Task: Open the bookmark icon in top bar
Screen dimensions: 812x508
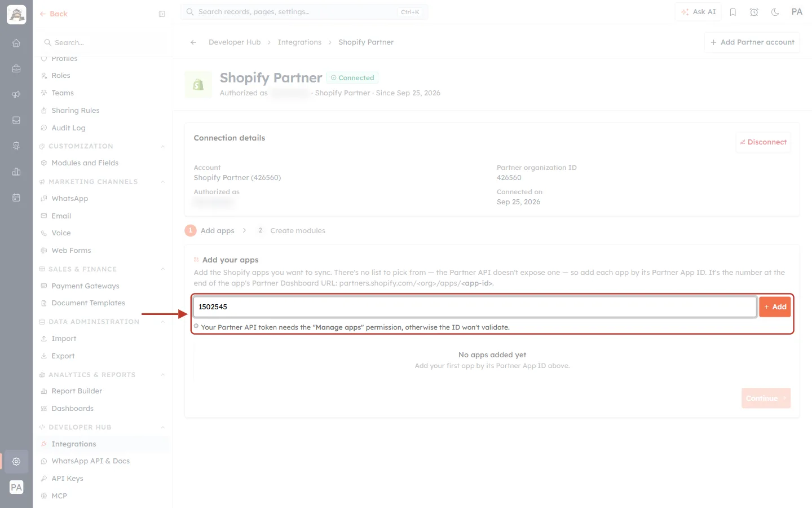Action: 733,12
